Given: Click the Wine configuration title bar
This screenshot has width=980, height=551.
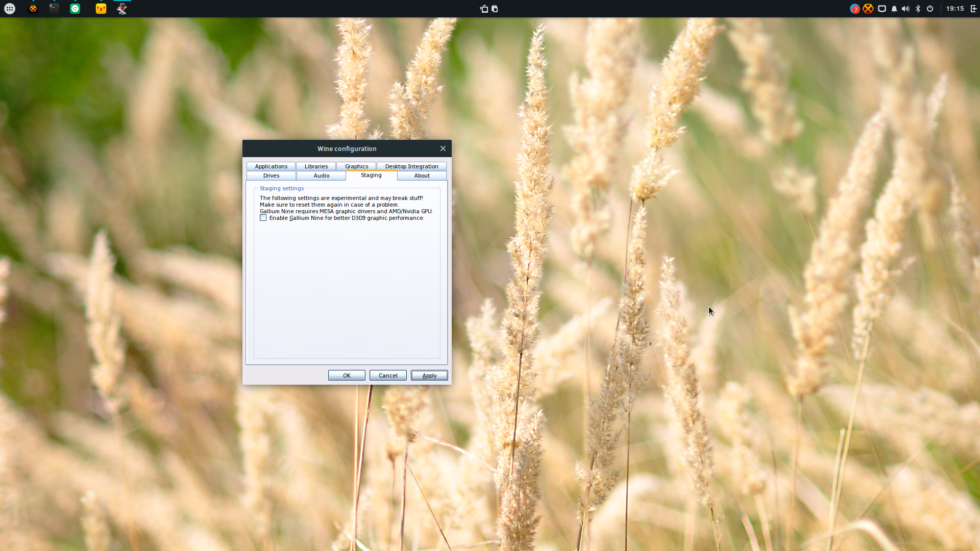Looking at the screenshot, I should (x=347, y=148).
